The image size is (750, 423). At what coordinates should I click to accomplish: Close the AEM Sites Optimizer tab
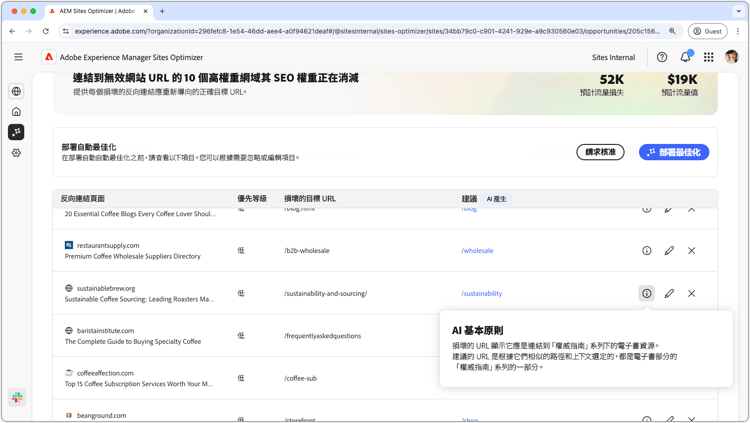146,11
